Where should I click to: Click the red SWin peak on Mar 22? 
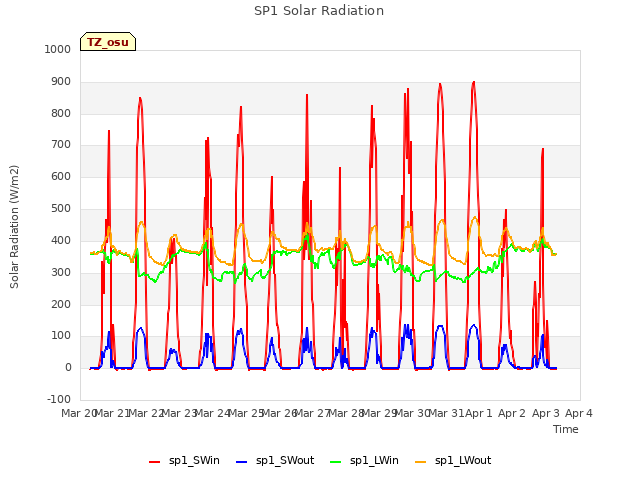tap(140, 98)
